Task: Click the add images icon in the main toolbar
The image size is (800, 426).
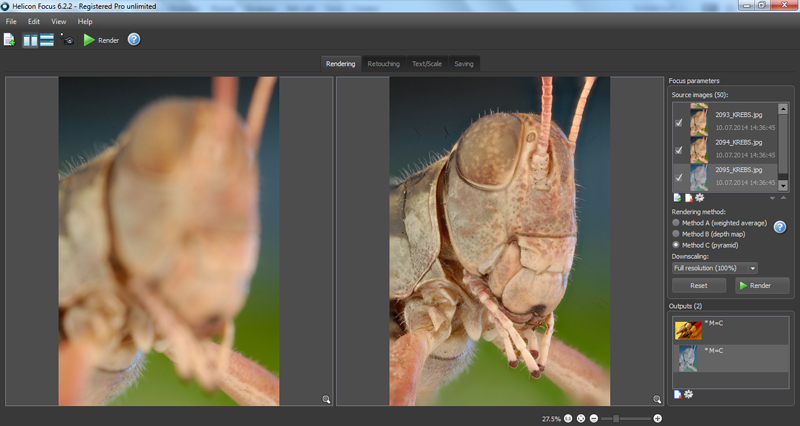Action: point(9,40)
